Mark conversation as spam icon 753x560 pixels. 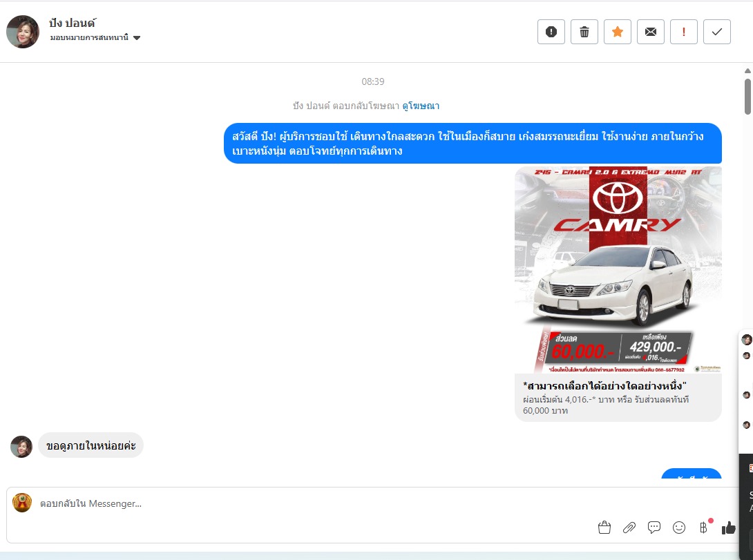[x=551, y=32]
